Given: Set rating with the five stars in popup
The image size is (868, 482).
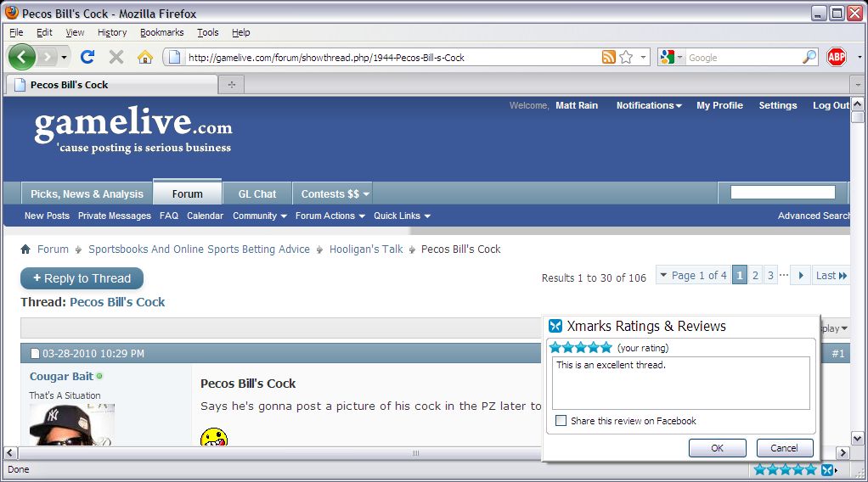Looking at the screenshot, I should pyautogui.click(x=581, y=348).
